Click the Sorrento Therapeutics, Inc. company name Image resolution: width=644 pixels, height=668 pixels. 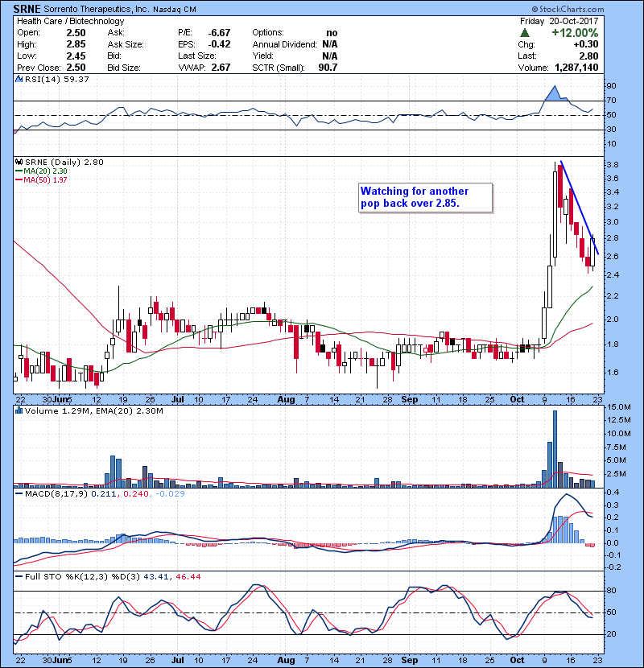click(97, 10)
